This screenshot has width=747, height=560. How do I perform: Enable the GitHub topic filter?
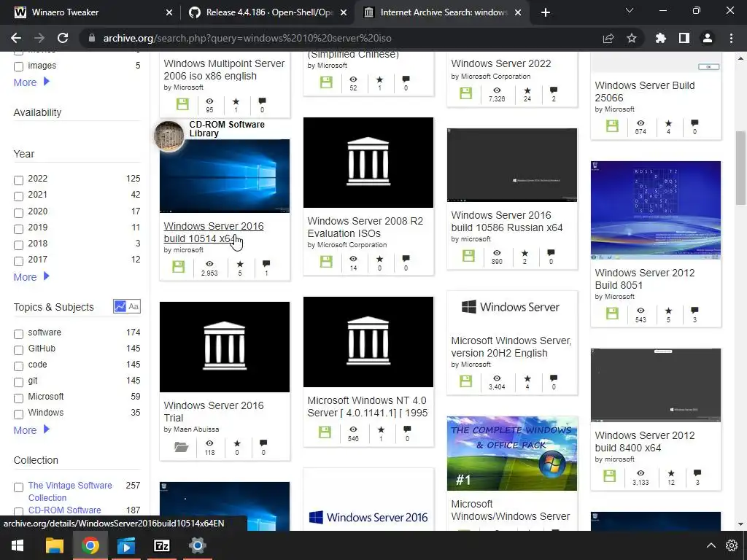[x=18, y=350]
